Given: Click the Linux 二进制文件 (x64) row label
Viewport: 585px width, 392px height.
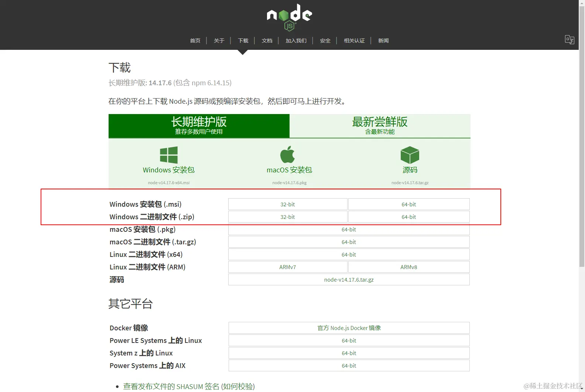Looking at the screenshot, I should pos(146,254).
